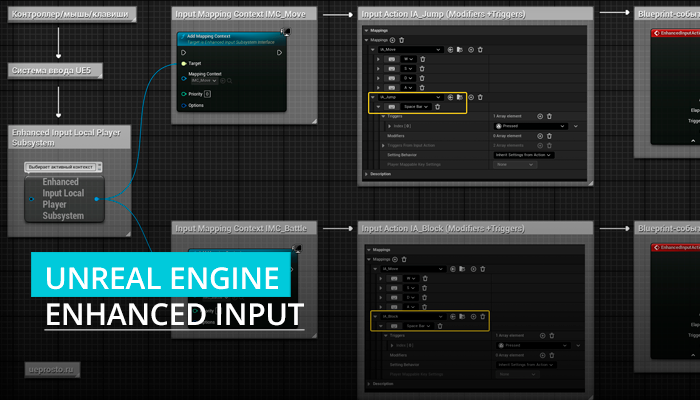Screen dimensions: 700x400
Task: Delete the W key binding in IA_Jump panel
Action: coord(422,59)
